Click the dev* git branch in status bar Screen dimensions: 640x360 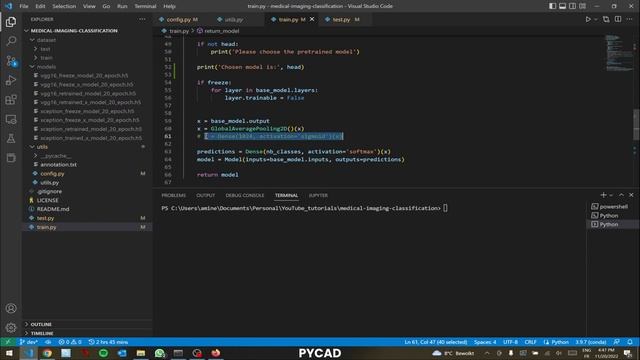pyautogui.click(x=29, y=342)
